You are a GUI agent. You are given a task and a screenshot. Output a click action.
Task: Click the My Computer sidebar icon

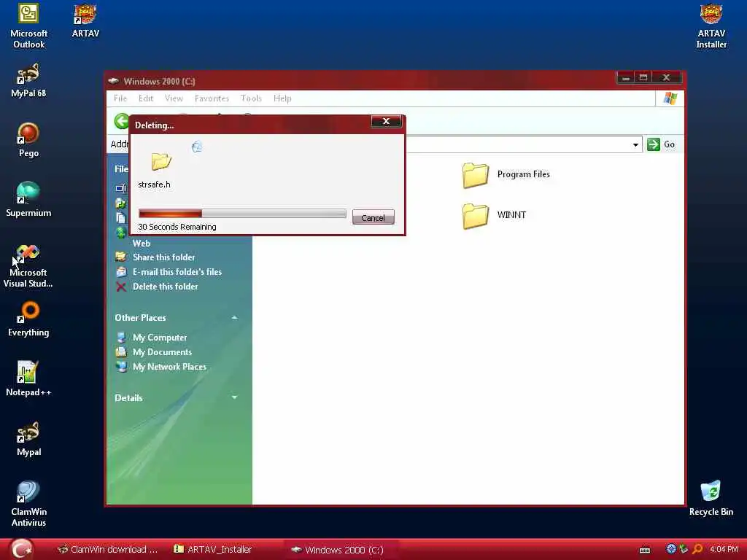[122, 338]
